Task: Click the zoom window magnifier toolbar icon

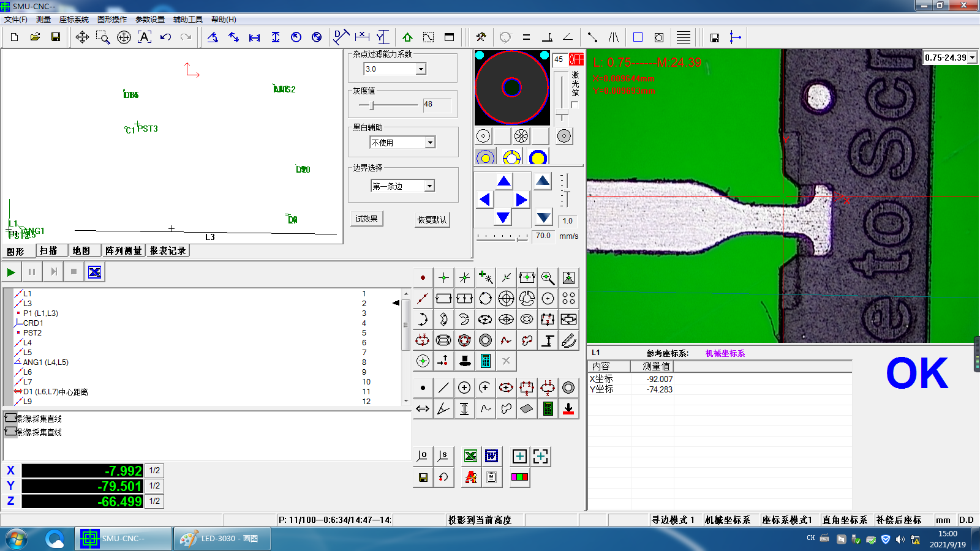Action: (x=103, y=37)
